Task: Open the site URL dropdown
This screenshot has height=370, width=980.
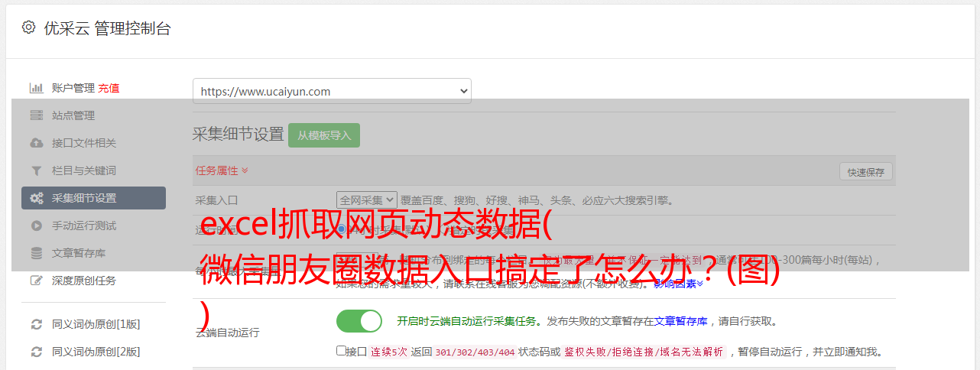Action: pyautogui.click(x=332, y=91)
